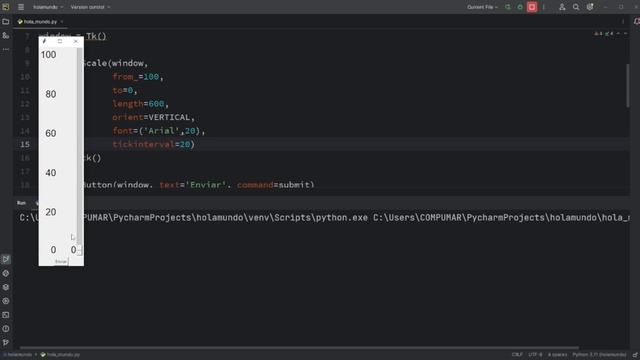Click the red Stop run button
640x360 pixels.
point(532,7)
